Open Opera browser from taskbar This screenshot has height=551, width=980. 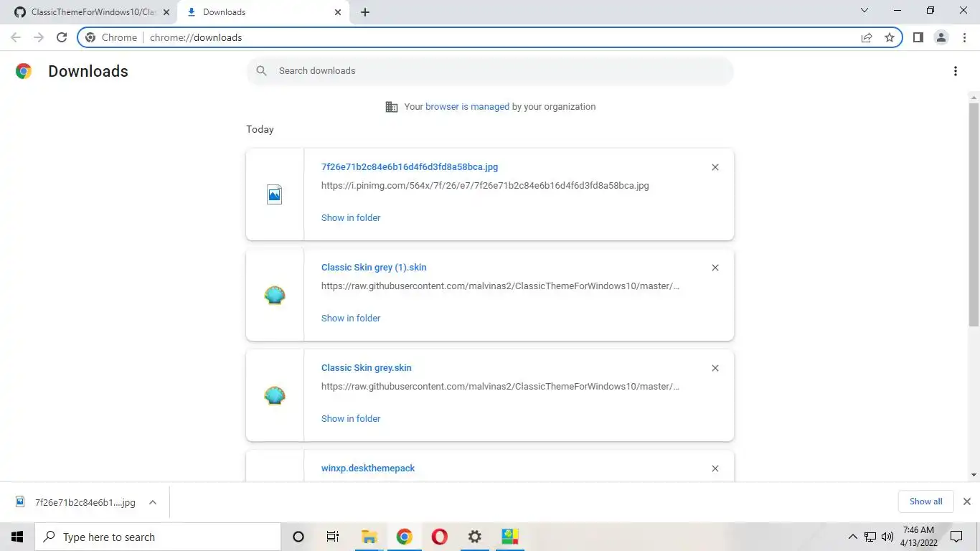440,537
